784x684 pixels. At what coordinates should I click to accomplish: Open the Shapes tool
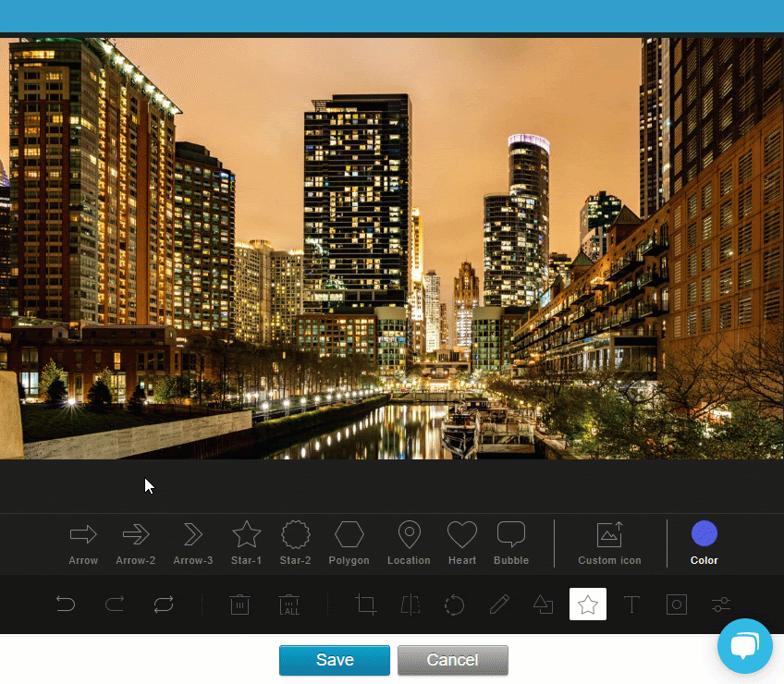(x=543, y=605)
